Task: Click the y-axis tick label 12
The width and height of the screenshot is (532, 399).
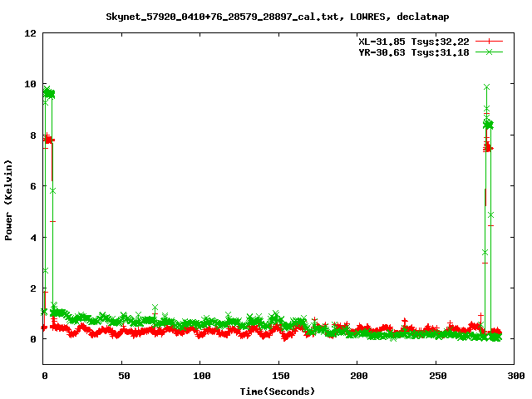Action: tap(30, 33)
